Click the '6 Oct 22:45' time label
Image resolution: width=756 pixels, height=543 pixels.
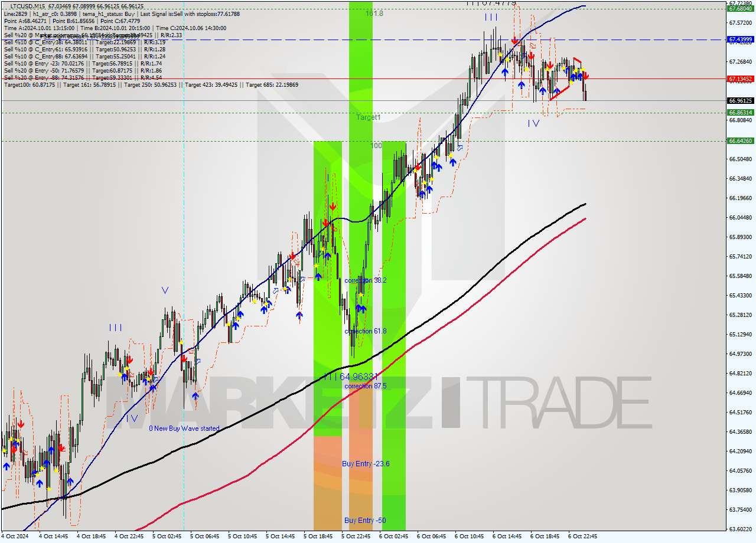pyautogui.click(x=583, y=537)
